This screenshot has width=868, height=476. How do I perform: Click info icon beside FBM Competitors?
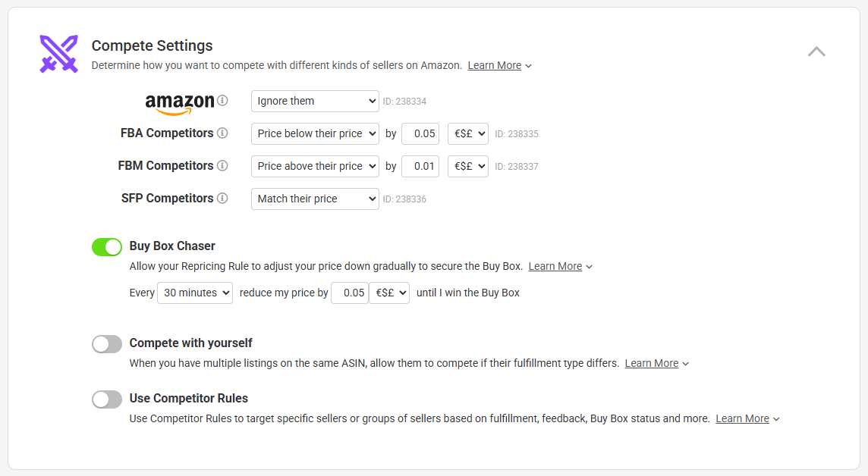click(x=222, y=166)
